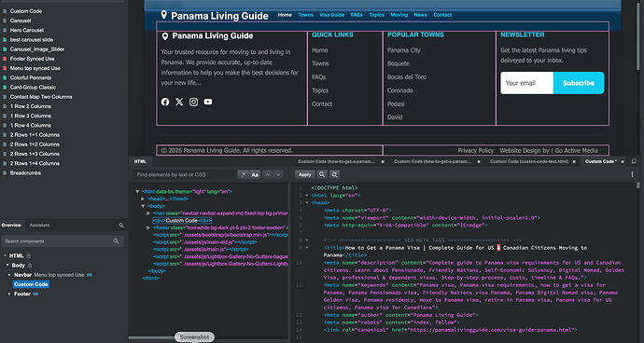Collapse the html root node in HTML tree
Image resolution: width=644 pixels, height=343 pixels.
[x=137, y=192]
